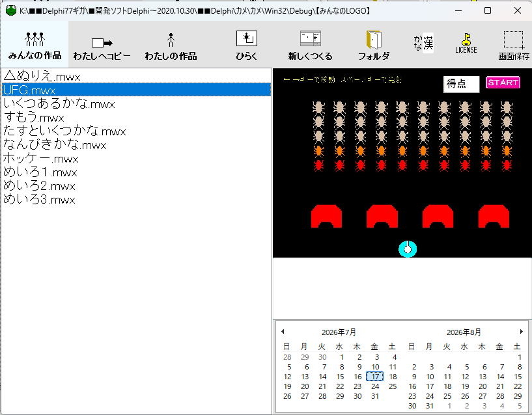Select July 31 in the calendar
The image size is (532, 415).
point(375,396)
